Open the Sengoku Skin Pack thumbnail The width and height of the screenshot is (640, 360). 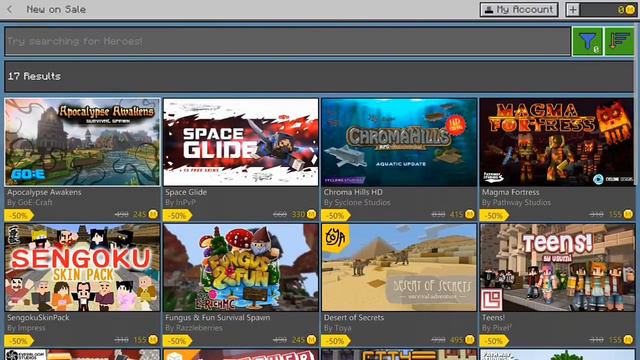[82, 267]
